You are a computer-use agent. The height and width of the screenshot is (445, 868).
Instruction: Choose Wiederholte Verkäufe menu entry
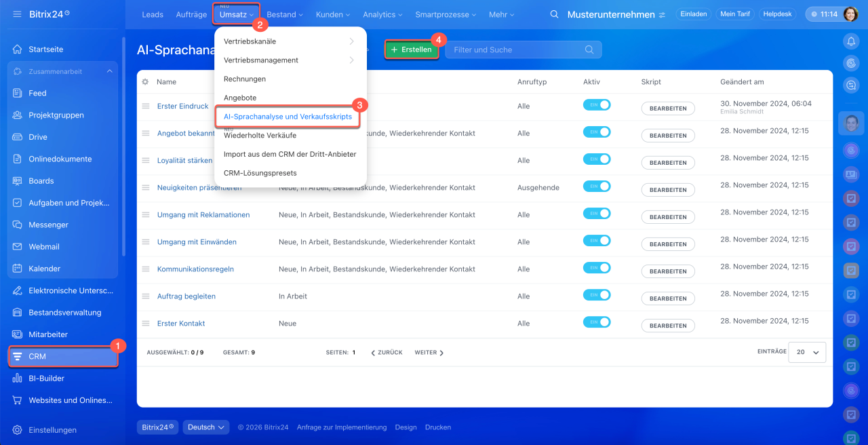pos(260,136)
